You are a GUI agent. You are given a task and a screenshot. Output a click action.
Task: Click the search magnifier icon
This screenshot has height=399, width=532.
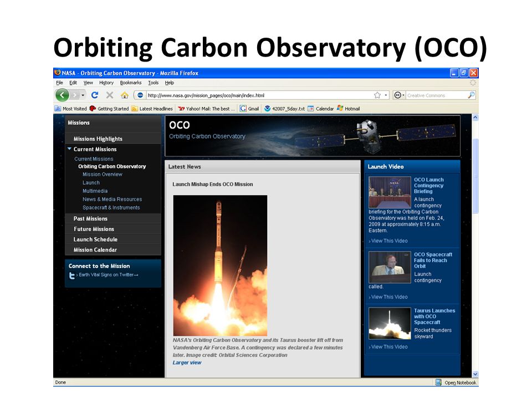click(x=471, y=95)
